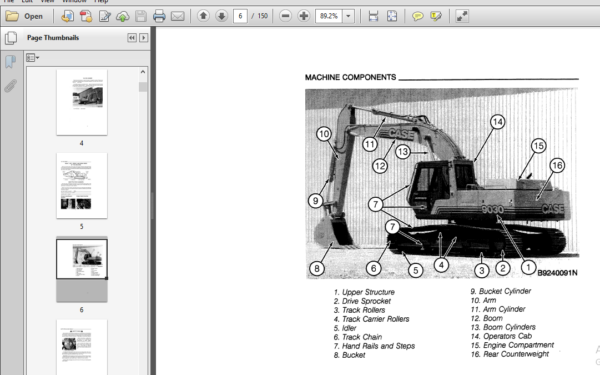Zoom out with the minus button

(285, 16)
